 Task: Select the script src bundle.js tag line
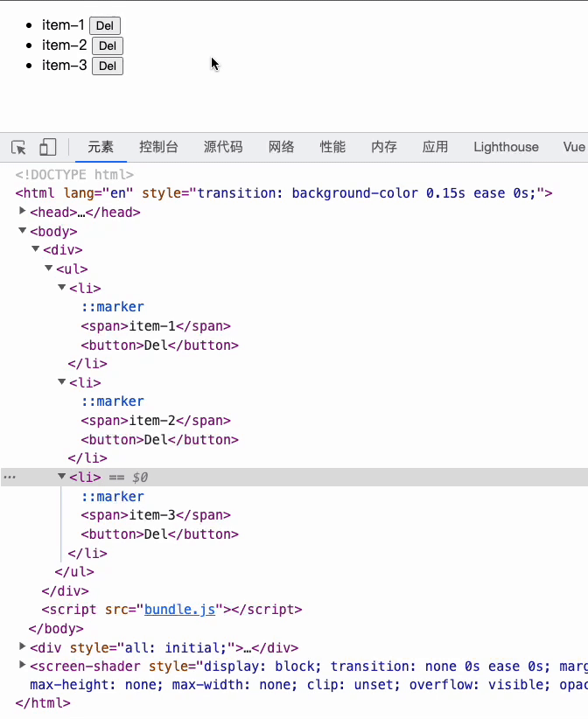[x=172, y=610]
